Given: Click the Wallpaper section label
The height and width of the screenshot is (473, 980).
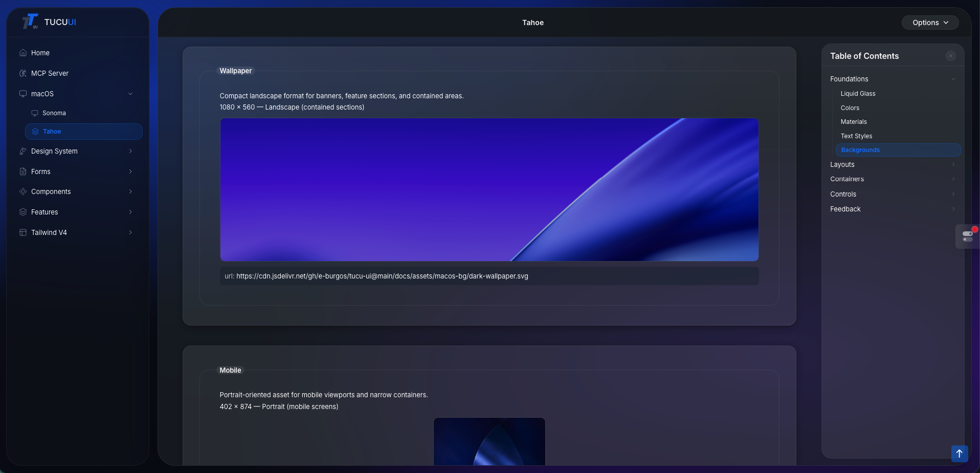Looking at the screenshot, I should pos(235,71).
